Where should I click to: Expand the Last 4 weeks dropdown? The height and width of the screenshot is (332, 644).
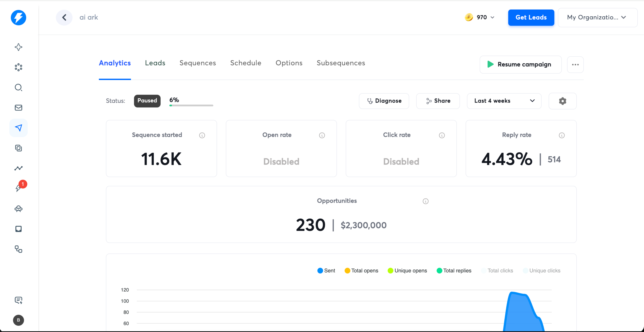(504, 101)
